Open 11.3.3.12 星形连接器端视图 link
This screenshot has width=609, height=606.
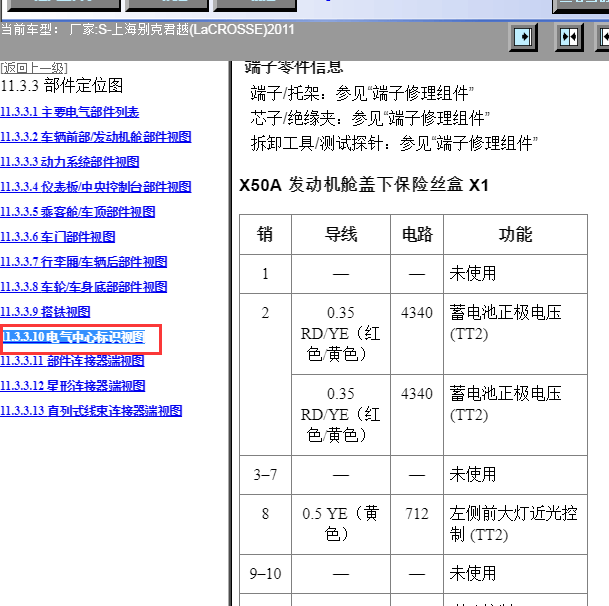point(73,386)
